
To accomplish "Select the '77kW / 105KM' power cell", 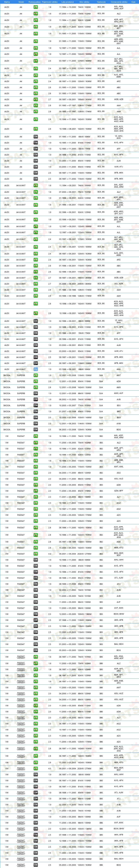I will [85, 406].
